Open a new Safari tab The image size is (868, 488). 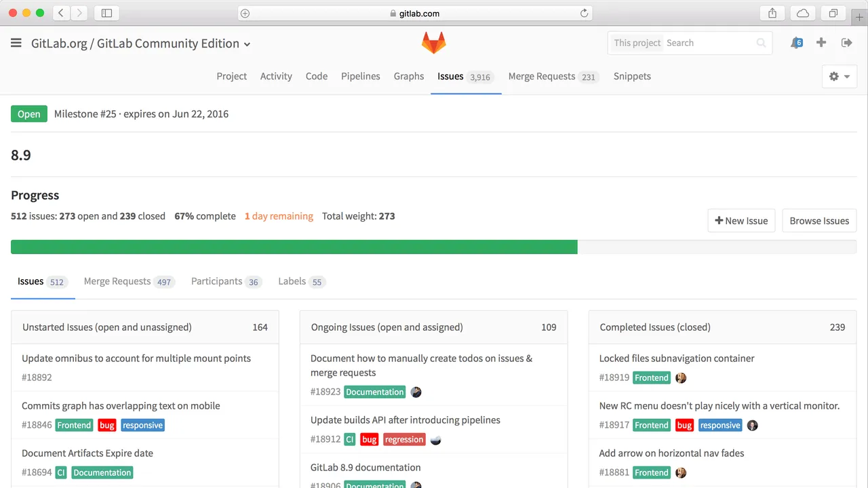(x=859, y=17)
